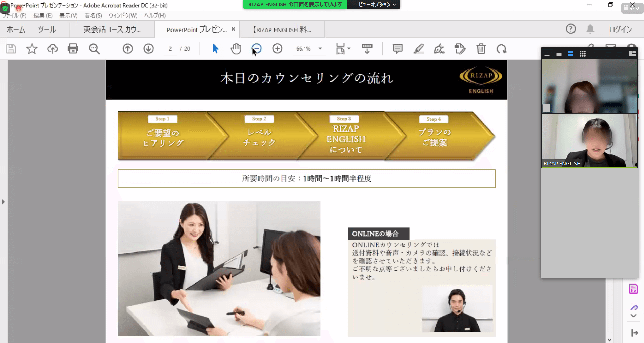The height and width of the screenshot is (343, 644).
Task: Switch to the ホーム tab
Action: (x=16, y=29)
